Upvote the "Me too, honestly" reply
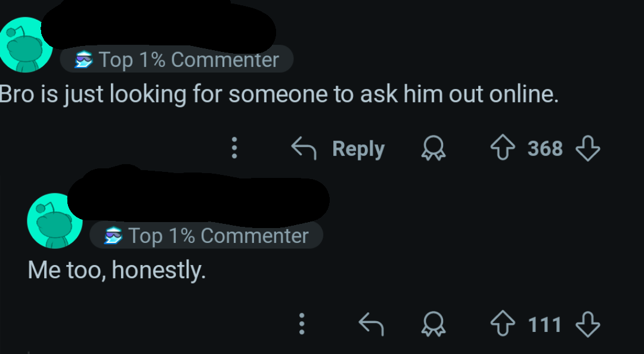 pyautogui.click(x=503, y=324)
